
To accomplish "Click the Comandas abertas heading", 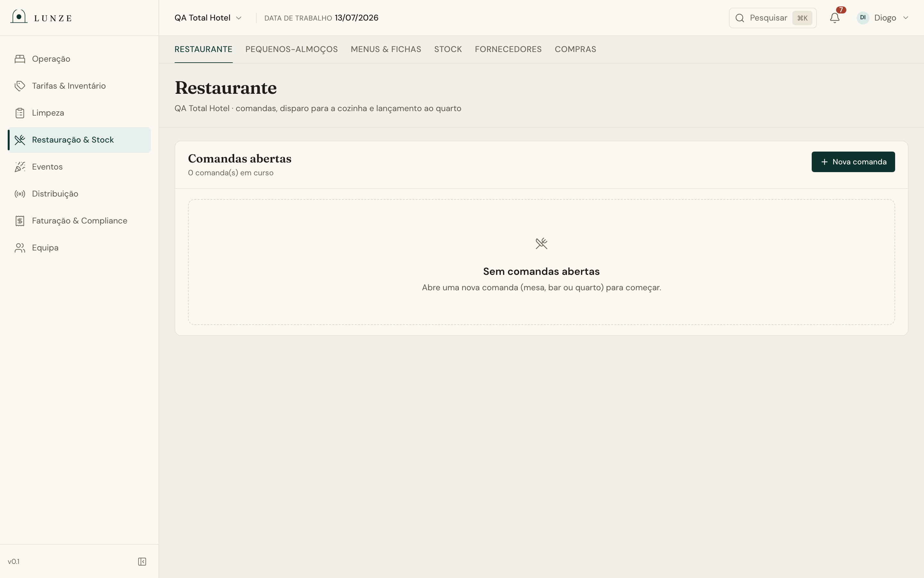I will pos(239,158).
